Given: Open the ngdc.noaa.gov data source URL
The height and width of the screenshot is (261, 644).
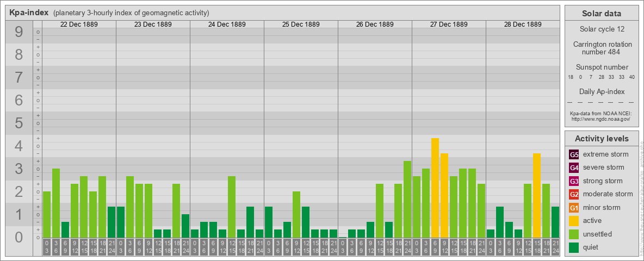Looking at the screenshot, I should (602, 119).
